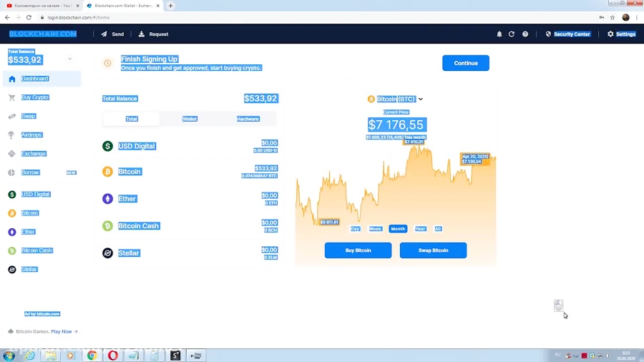Open Bitcoin wallet in sidebar
Viewport: 644px width, 362px height.
coord(29,213)
